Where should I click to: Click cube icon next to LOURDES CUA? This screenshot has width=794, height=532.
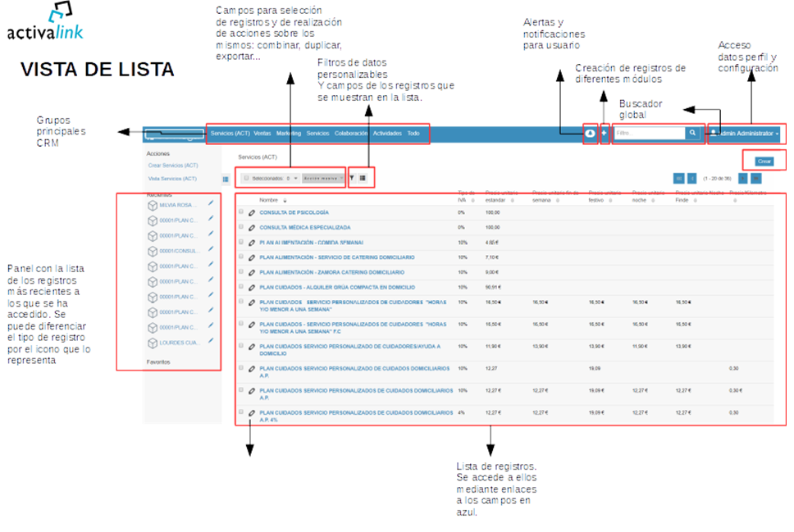(153, 343)
